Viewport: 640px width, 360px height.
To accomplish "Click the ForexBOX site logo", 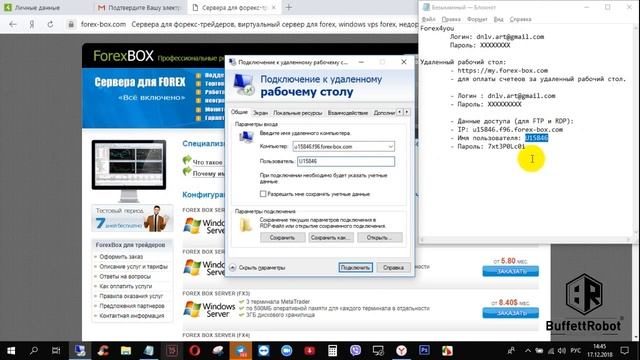I will (x=123, y=56).
